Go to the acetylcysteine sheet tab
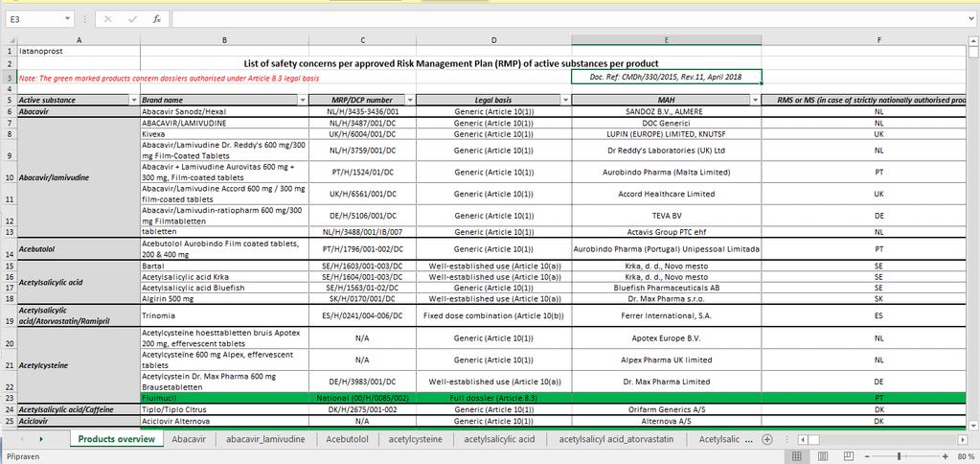Screen dimensions: 980x464 point(415,439)
